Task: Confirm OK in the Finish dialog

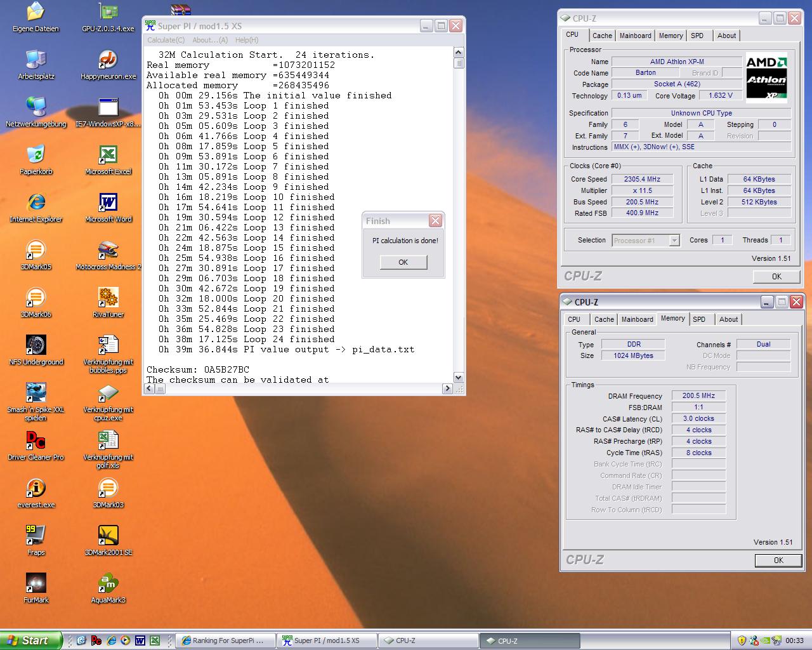Action: pyautogui.click(x=403, y=262)
